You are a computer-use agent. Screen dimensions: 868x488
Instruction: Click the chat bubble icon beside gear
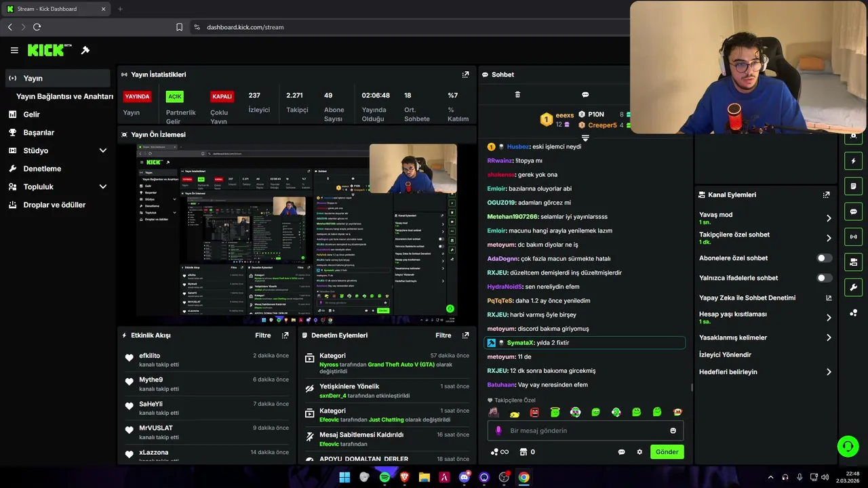tap(621, 452)
